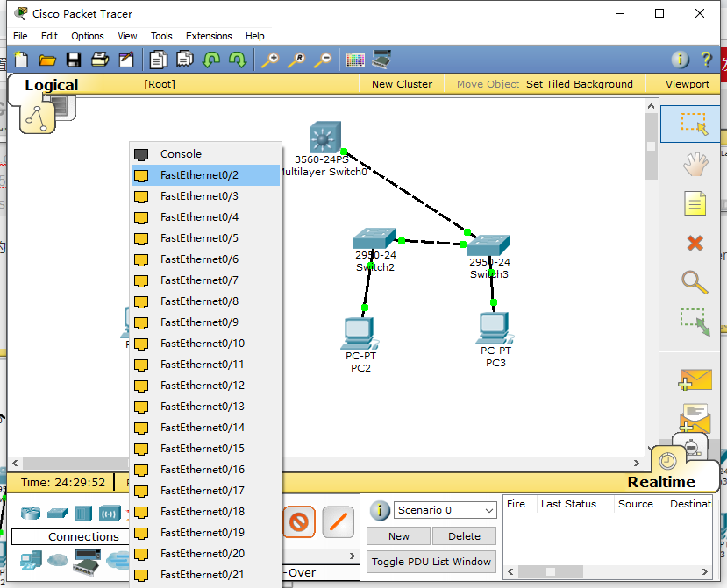Choose the Place Note tool
727x588 pixels.
[x=695, y=203]
